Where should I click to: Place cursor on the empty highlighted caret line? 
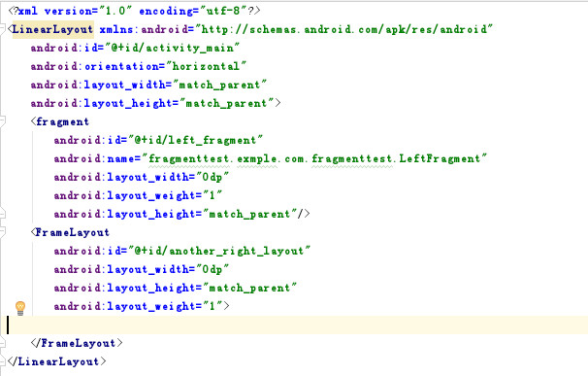(294, 325)
